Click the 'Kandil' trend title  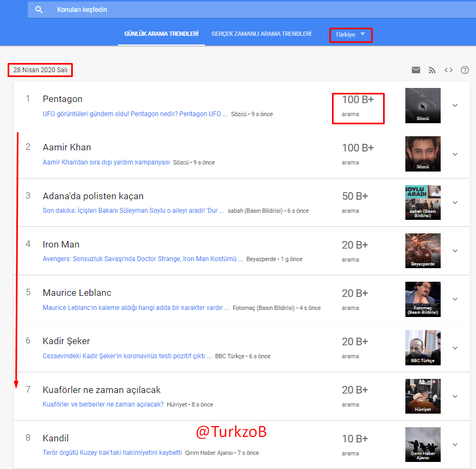pos(55,438)
